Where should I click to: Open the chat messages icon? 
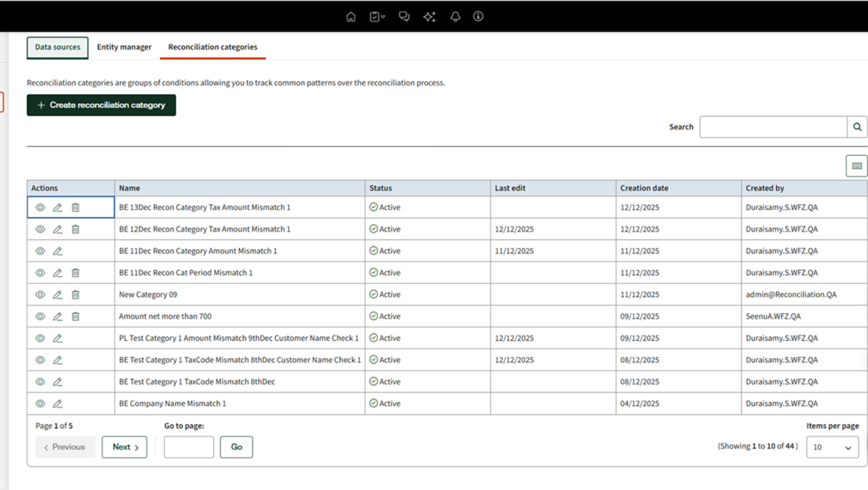tap(404, 17)
